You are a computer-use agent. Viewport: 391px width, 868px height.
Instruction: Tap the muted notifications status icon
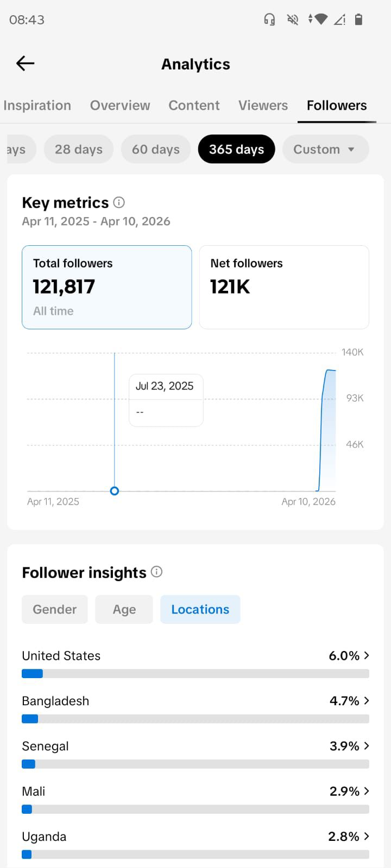tap(293, 20)
